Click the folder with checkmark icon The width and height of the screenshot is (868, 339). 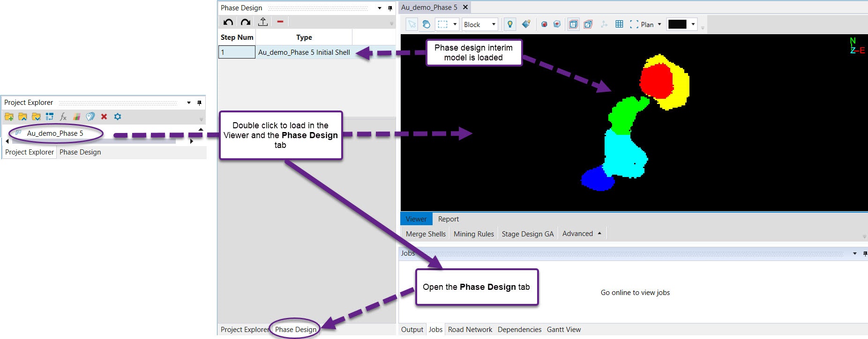point(36,117)
